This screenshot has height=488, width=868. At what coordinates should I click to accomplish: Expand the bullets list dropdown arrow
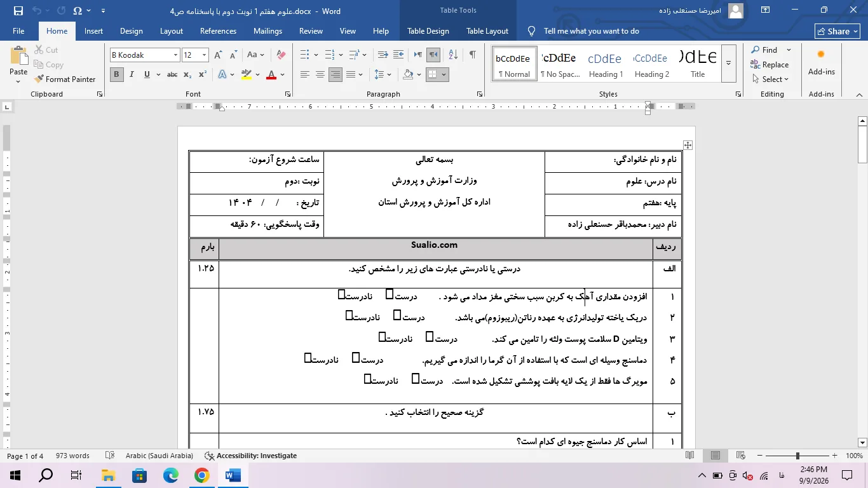point(316,55)
